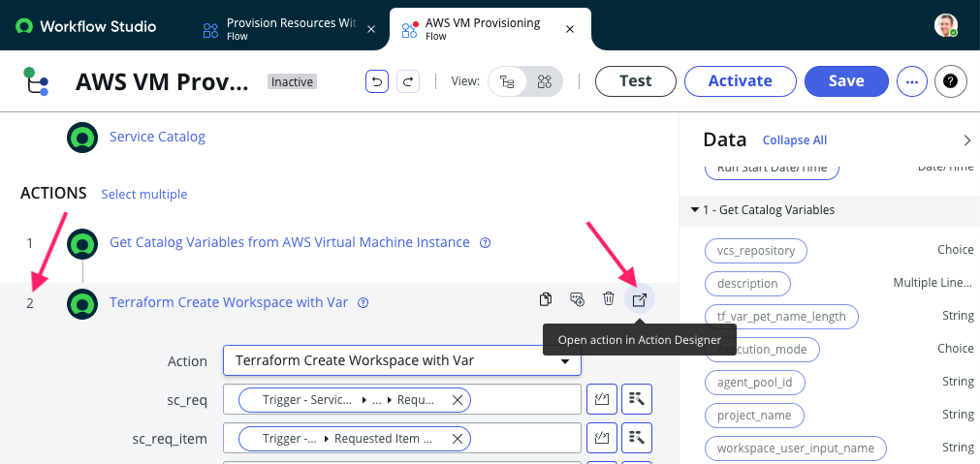The height and width of the screenshot is (464, 980).
Task: Select the description data pill
Action: pyautogui.click(x=747, y=284)
